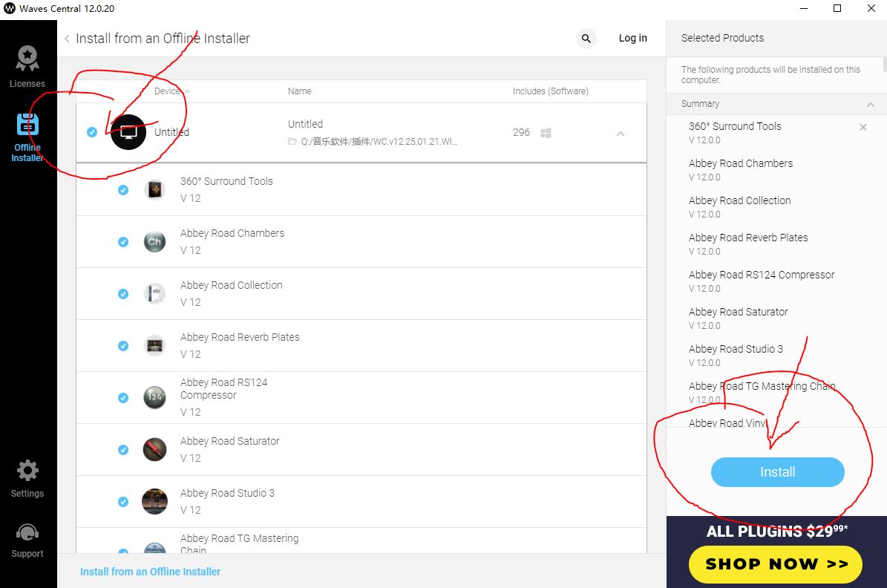Click the Abbey Road Chambers product icon
Viewport: 887px width, 588px height.
tap(154, 241)
